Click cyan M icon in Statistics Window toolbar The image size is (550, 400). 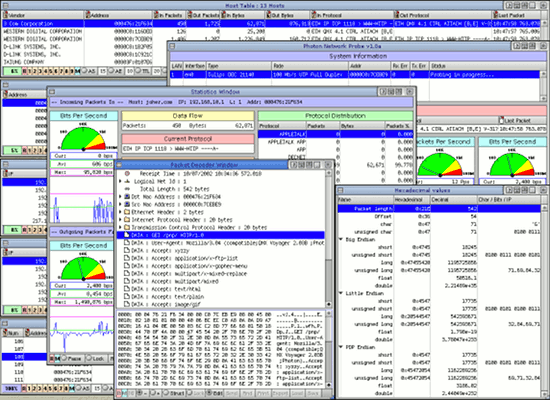57,359
